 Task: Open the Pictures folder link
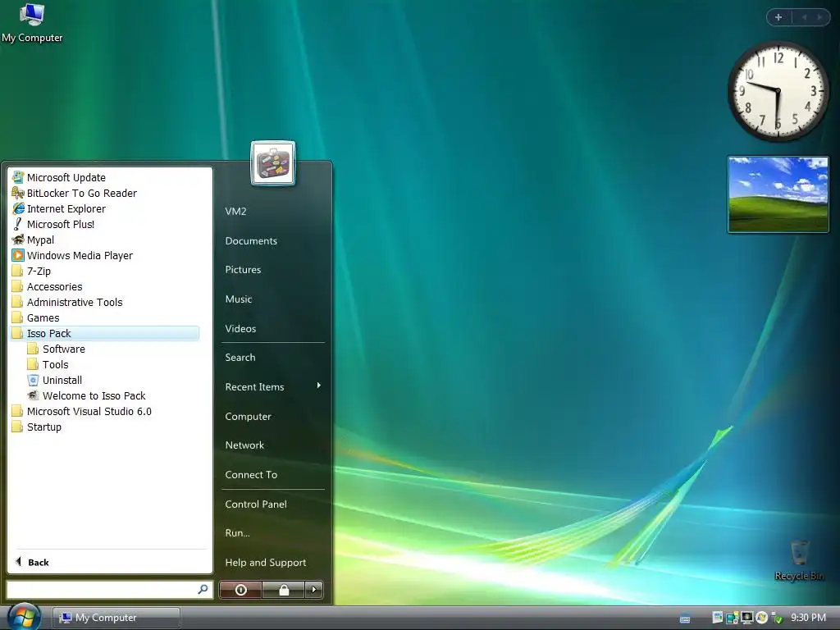point(243,269)
